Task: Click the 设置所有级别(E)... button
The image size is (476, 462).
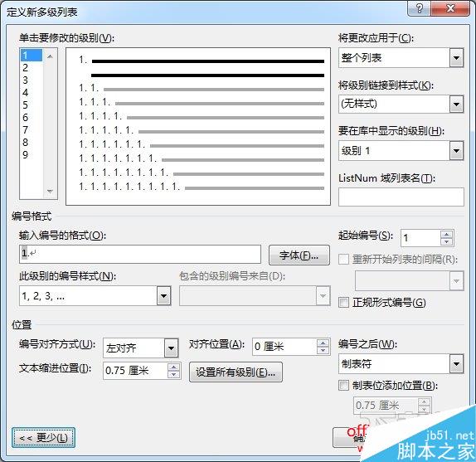Action: [236, 372]
